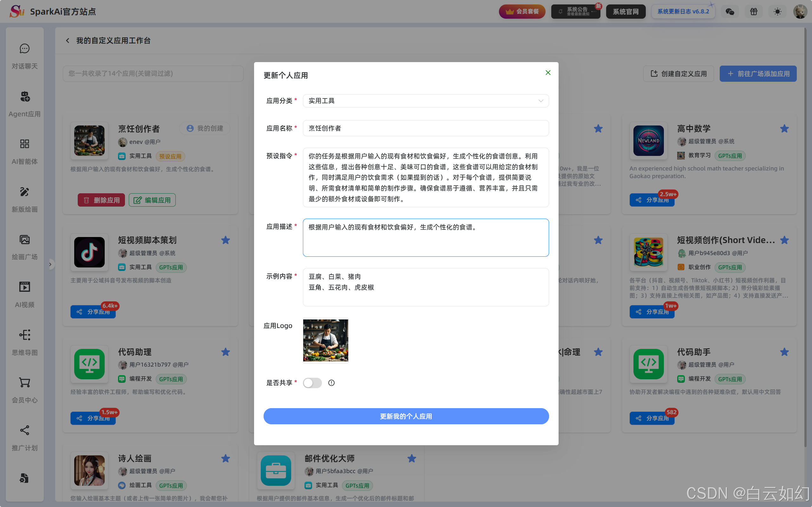Click back chevron next to 我的自定义应用工作台
Viewport: 812px width, 507px height.
pos(68,41)
